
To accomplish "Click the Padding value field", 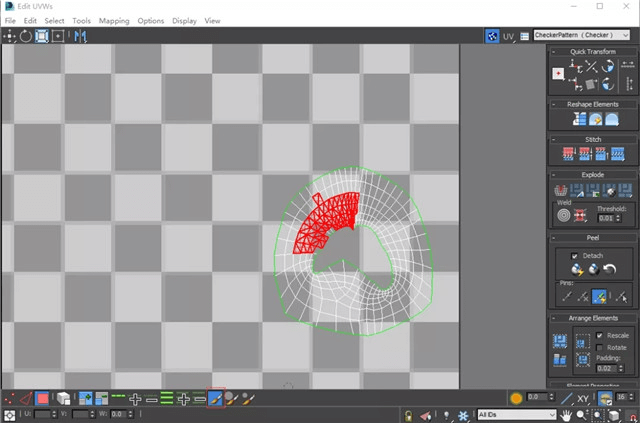I will [607, 368].
